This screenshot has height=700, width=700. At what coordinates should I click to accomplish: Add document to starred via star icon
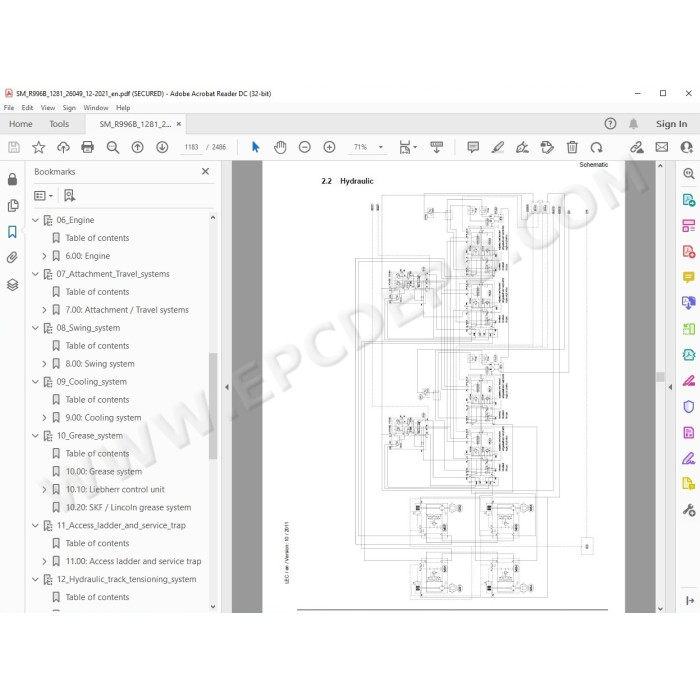click(39, 147)
